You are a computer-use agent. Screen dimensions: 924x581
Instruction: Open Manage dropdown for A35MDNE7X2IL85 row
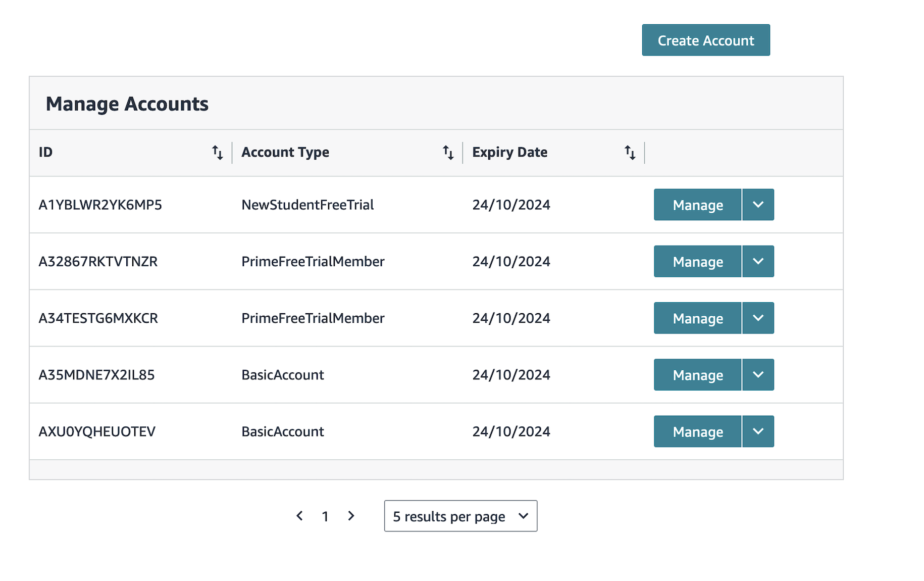coord(758,374)
